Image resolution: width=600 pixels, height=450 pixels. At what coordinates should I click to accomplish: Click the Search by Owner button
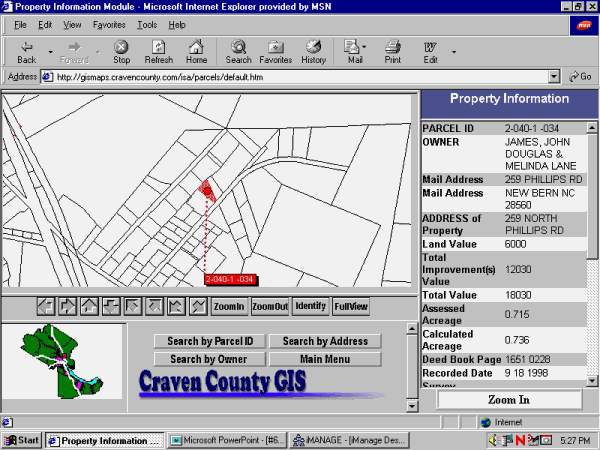[208, 359]
